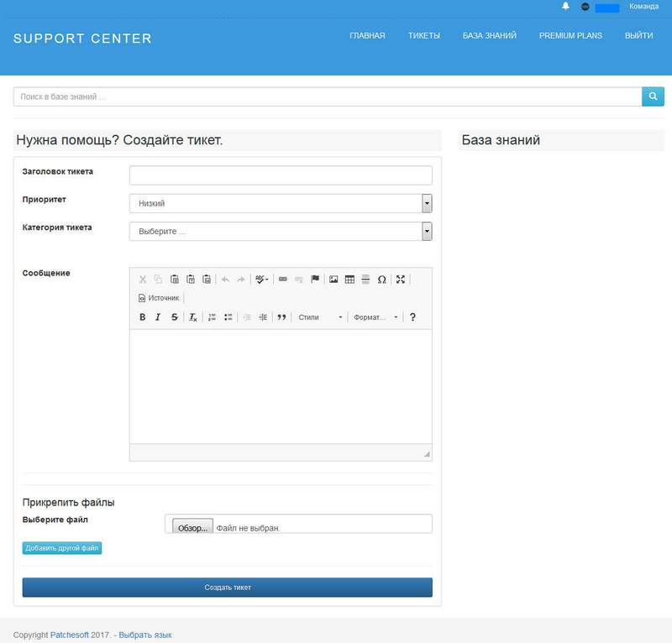Focus the Заголовок тикета input field
The width and height of the screenshot is (672, 643).
[281, 175]
